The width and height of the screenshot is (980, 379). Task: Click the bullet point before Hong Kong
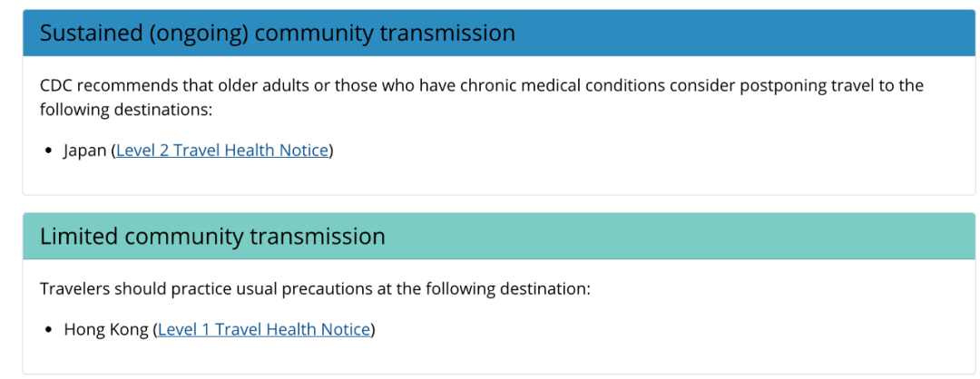(49, 330)
